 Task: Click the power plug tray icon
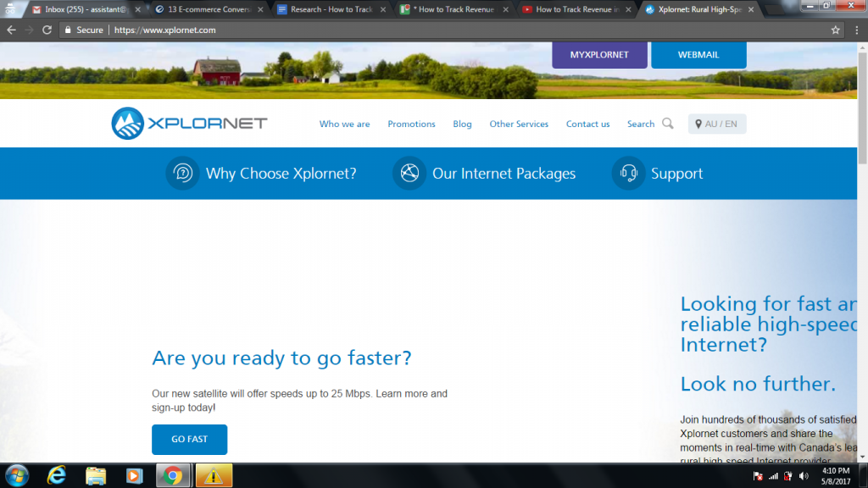pyautogui.click(x=788, y=476)
